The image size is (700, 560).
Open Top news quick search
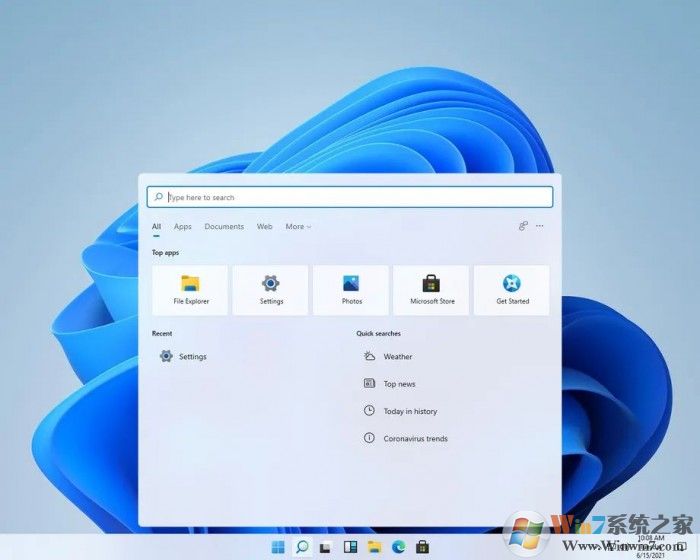398,384
